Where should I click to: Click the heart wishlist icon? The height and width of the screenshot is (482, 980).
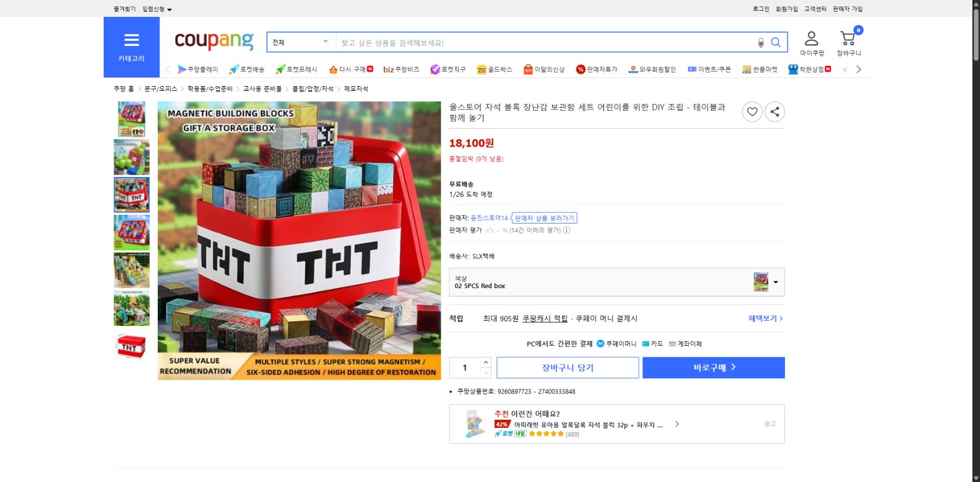point(752,112)
